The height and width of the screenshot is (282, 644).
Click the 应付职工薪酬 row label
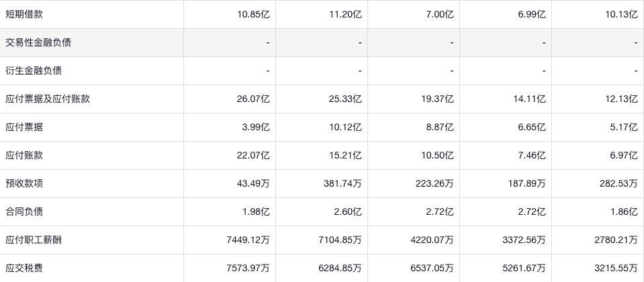[x=34, y=240]
